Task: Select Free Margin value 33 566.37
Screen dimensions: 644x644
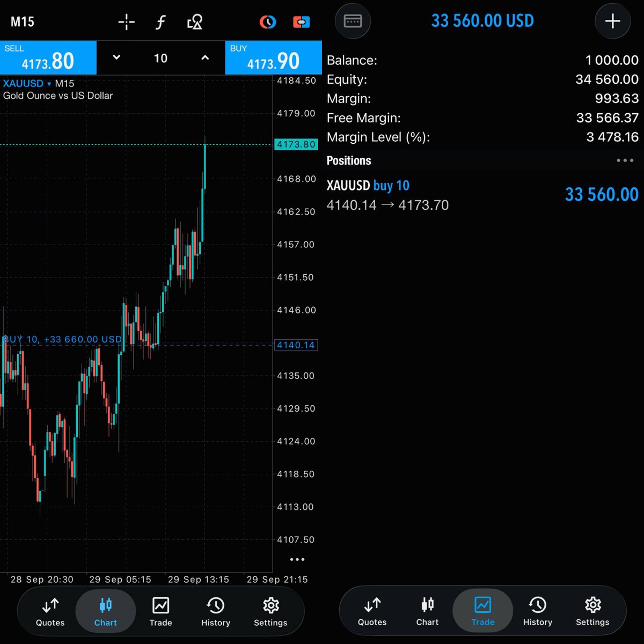Action: point(608,118)
